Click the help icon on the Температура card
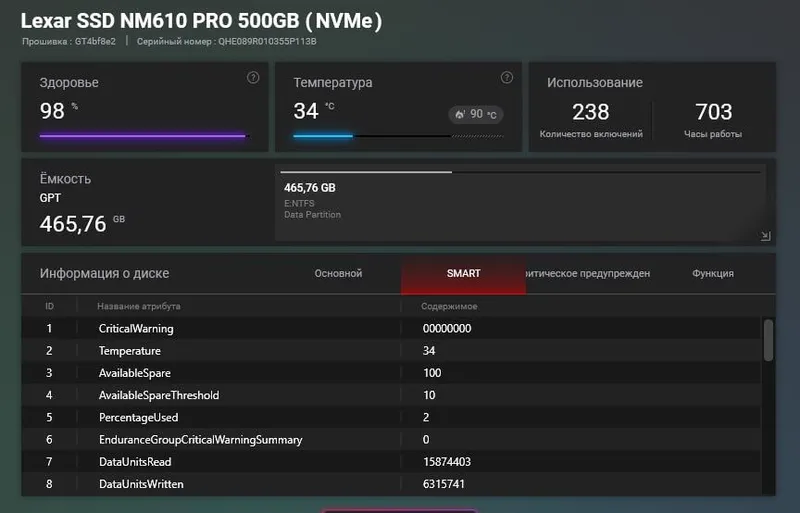This screenshot has height=513, width=800. click(x=507, y=78)
